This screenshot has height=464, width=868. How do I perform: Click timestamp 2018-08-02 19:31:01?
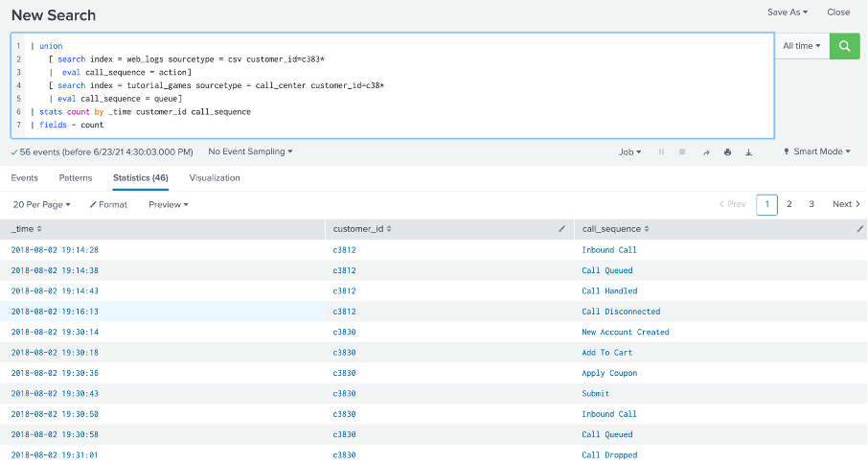click(55, 454)
